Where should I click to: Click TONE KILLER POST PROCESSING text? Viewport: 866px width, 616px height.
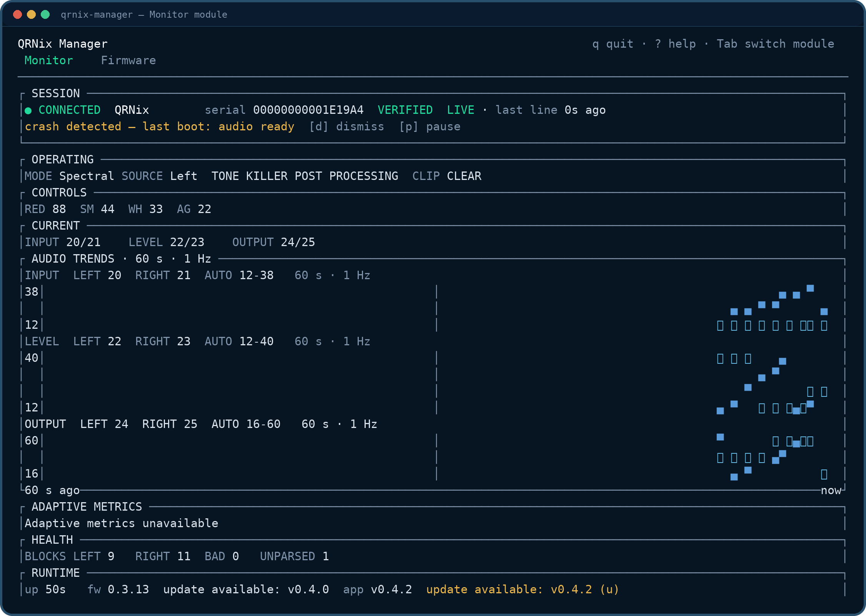305,176
